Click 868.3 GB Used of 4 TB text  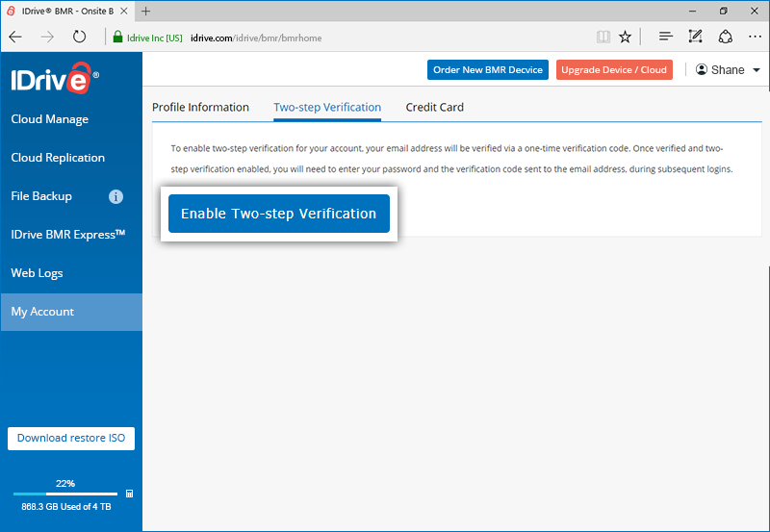66,506
